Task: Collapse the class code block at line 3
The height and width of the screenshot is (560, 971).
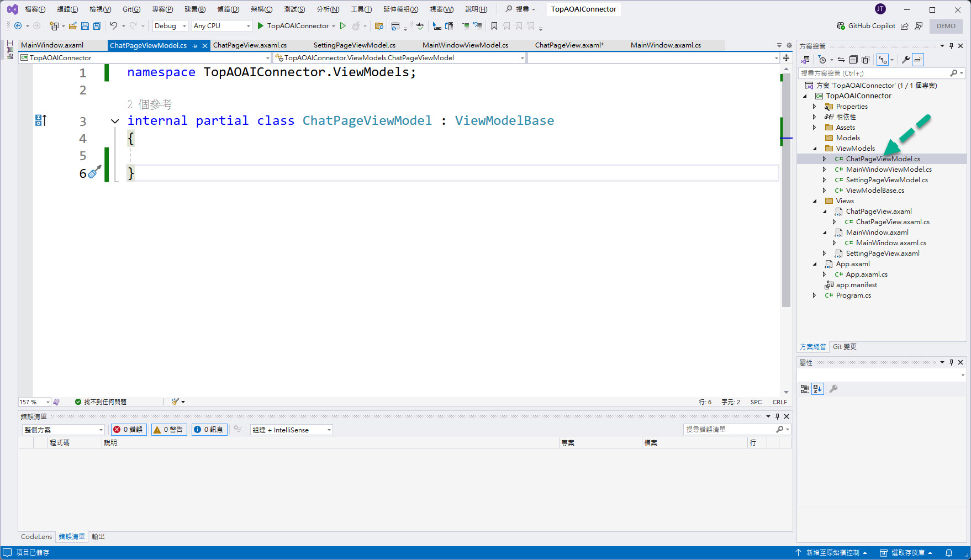Action: pyautogui.click(x=115, y=121)
